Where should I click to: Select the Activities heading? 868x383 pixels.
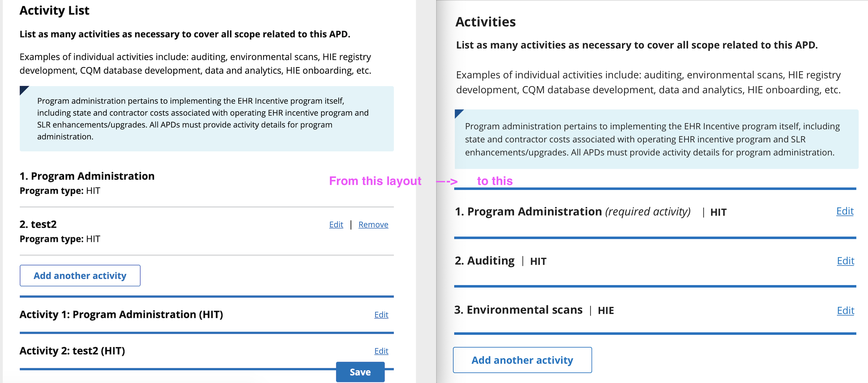click(x=486, y=21)
